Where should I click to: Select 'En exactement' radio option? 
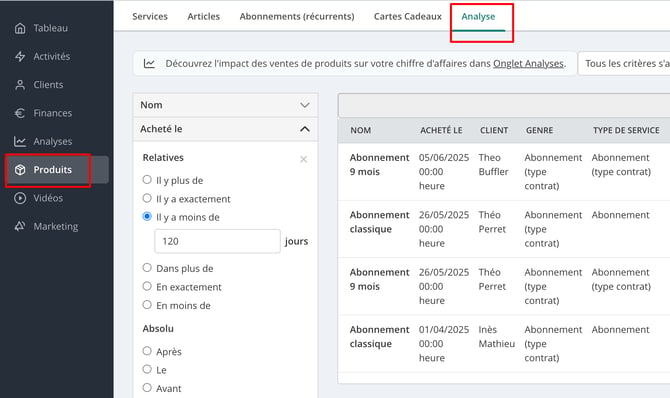pyautogui.click(x=147, y=286)
